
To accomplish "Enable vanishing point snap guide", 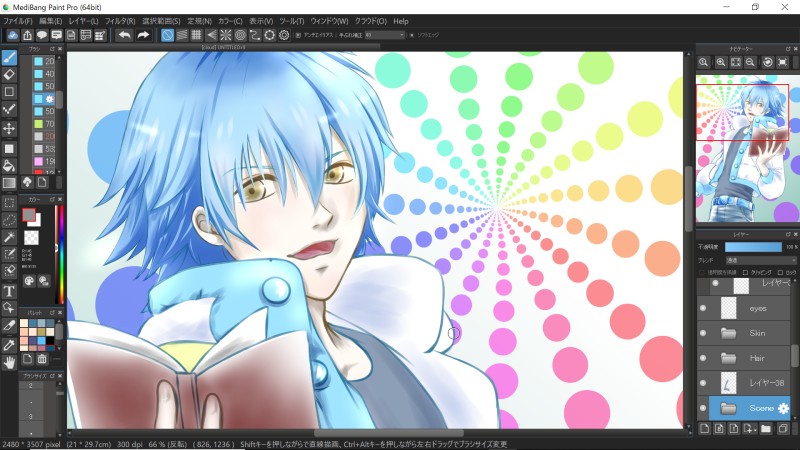I will point(211,35).
